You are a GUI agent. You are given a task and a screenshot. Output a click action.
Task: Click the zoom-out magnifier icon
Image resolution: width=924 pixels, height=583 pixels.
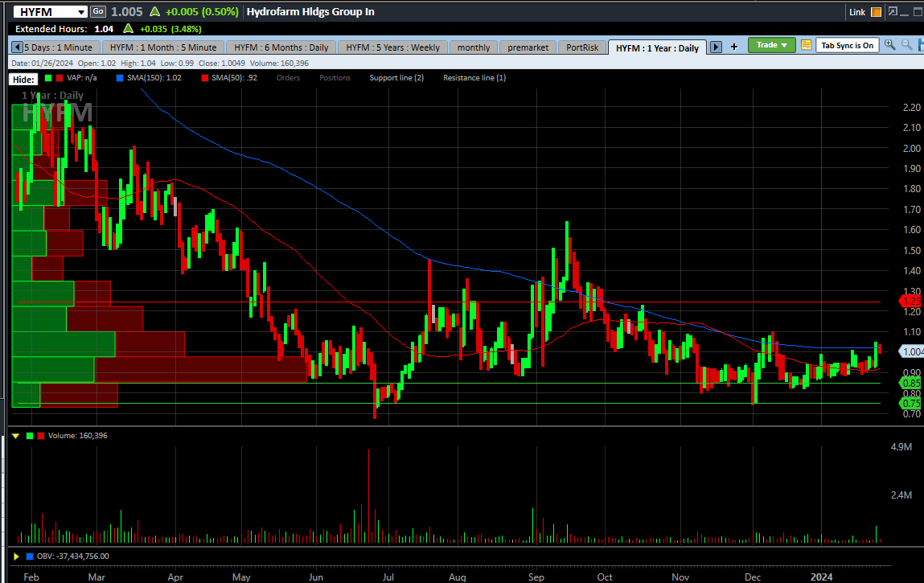[906, 44]
